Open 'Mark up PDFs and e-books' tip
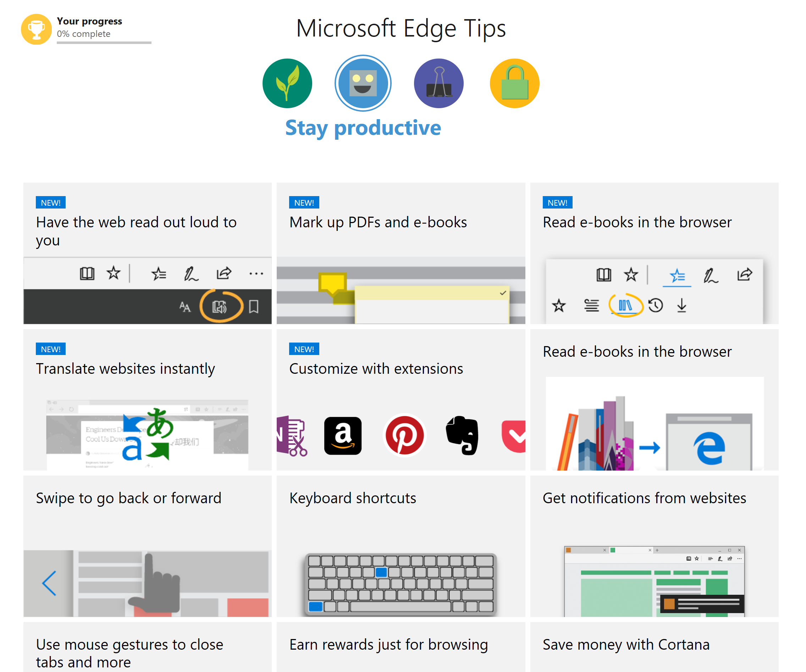 [401, 253]
